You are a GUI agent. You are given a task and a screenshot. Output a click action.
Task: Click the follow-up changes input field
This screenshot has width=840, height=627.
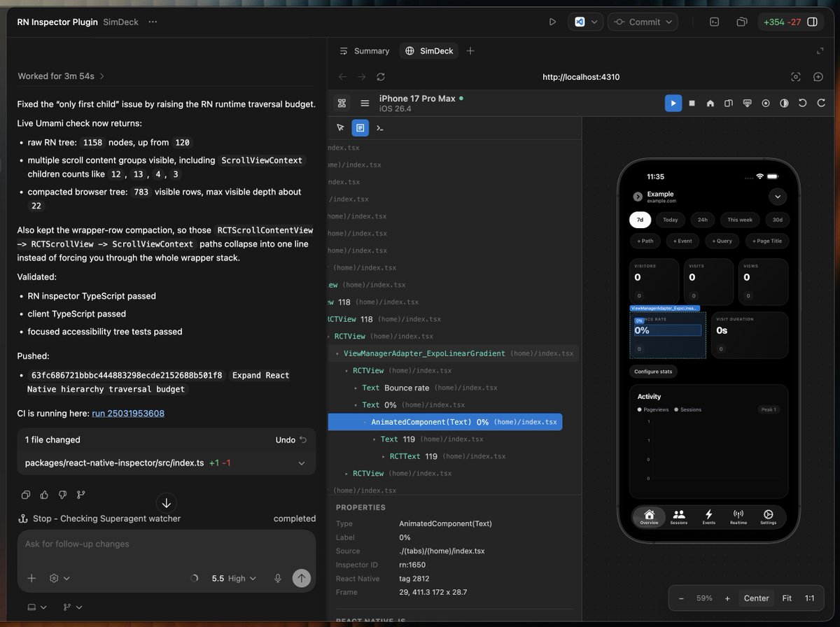tap(166, 544)
